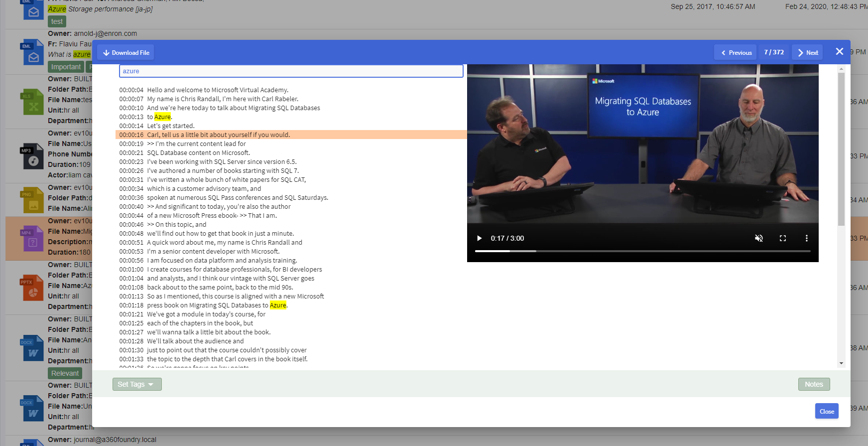Click the video progress bar

point(642,251)
